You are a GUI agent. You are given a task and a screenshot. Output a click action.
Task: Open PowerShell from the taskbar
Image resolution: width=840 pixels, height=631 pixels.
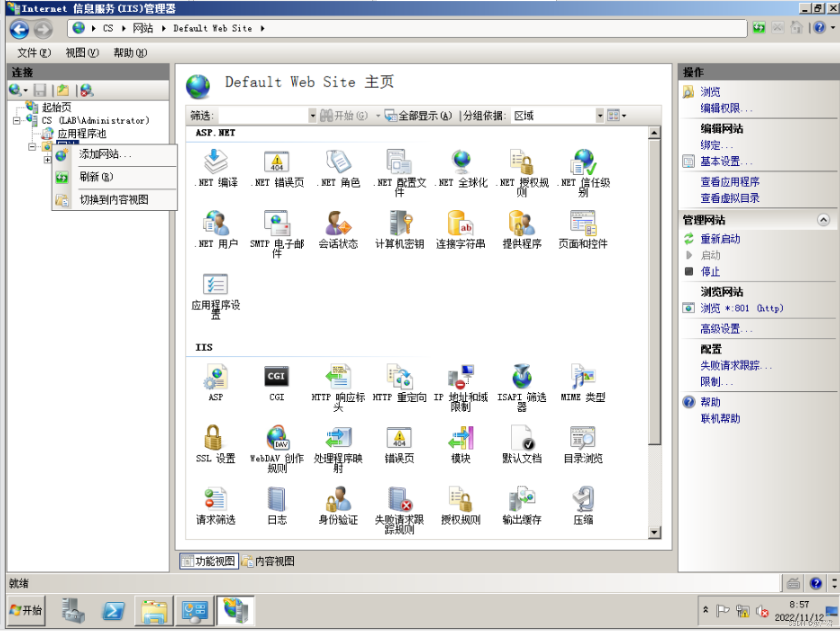pos(113,611)
